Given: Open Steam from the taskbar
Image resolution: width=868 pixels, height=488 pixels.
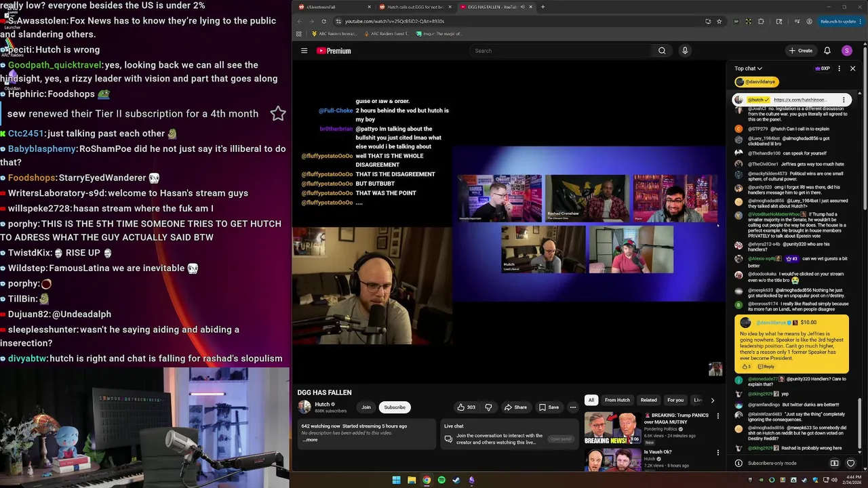Looking at the screenshot, I should 456,480.
